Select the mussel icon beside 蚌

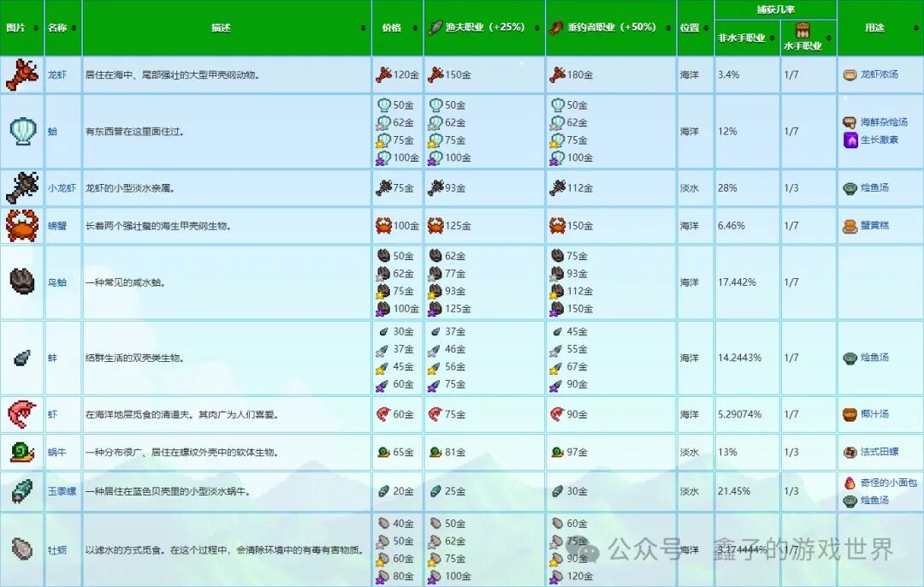[x=21, y=358]
